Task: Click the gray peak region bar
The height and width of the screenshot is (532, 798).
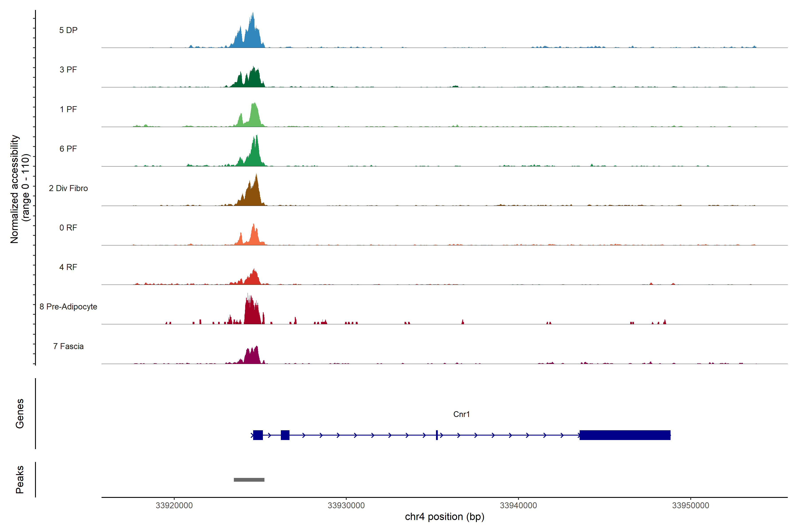Action: (249, 480)
